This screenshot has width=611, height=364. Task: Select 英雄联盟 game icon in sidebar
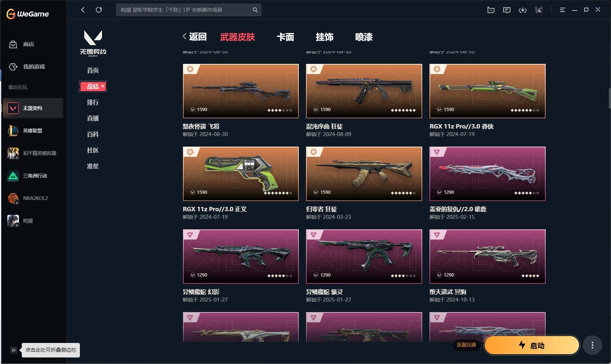pos(13,131)
